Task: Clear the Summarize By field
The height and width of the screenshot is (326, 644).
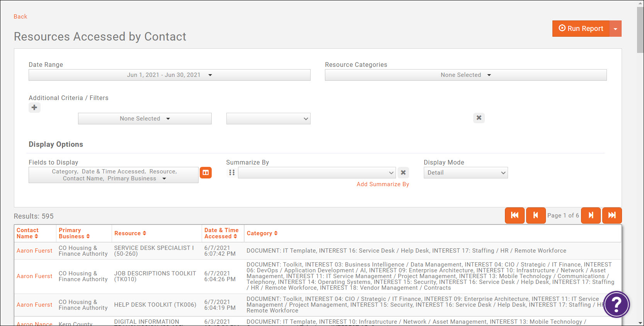Action: [x=403, y=173]
